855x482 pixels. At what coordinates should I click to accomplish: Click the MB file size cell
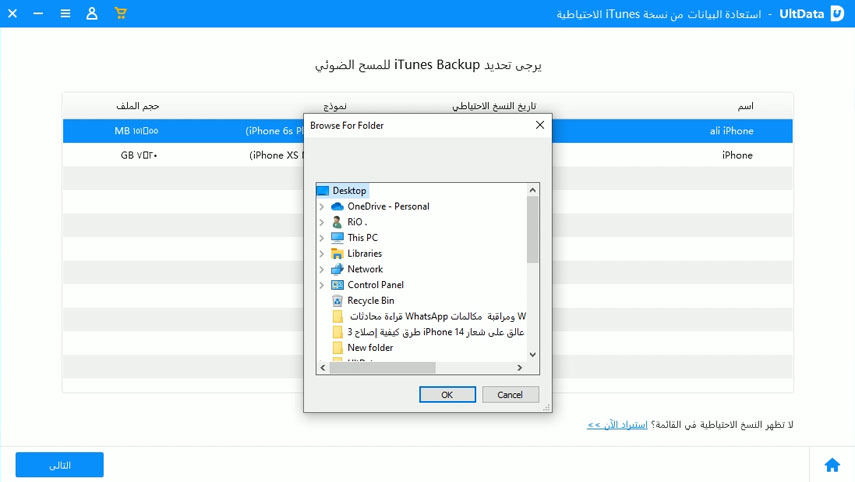[x=136, y=131]
